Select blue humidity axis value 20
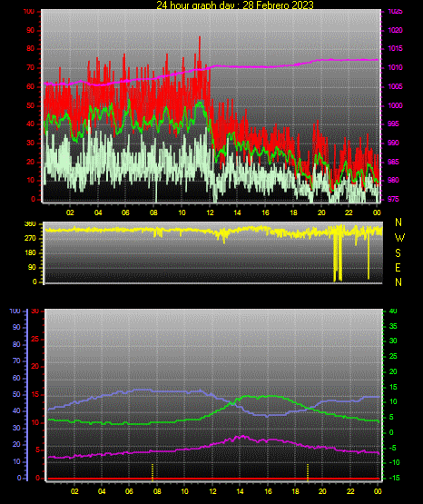423x504 pixels. [x=16, y=445]
